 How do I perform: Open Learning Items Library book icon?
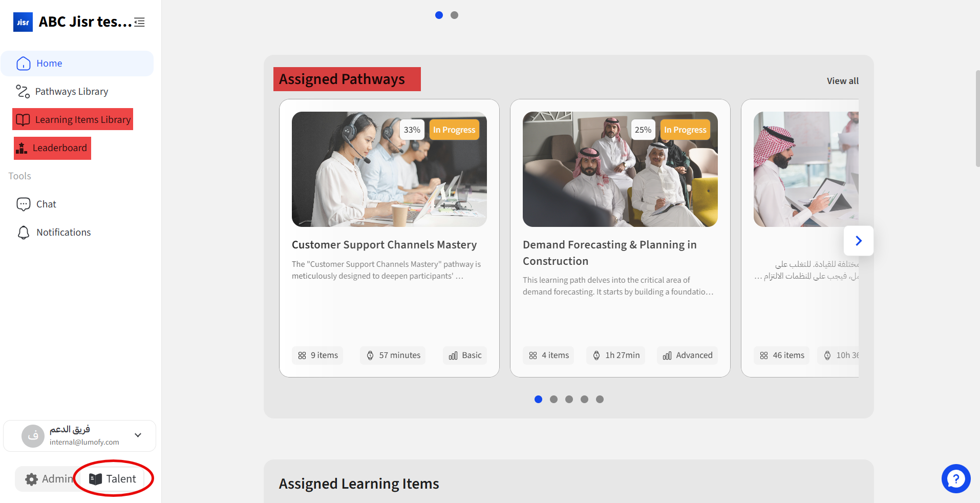(x=23, y=120)
